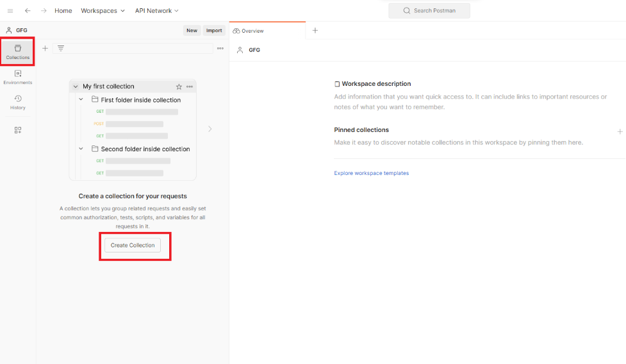Select First folder inside collection label
This screenshot has width=626, height=364.
click(140, 100)
